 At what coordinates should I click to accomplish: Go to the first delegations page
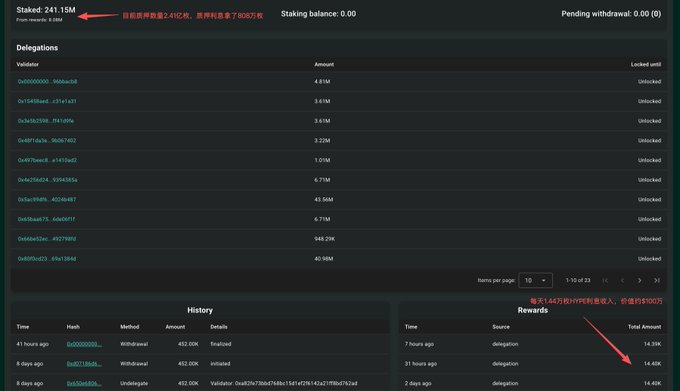pos(605,280)
